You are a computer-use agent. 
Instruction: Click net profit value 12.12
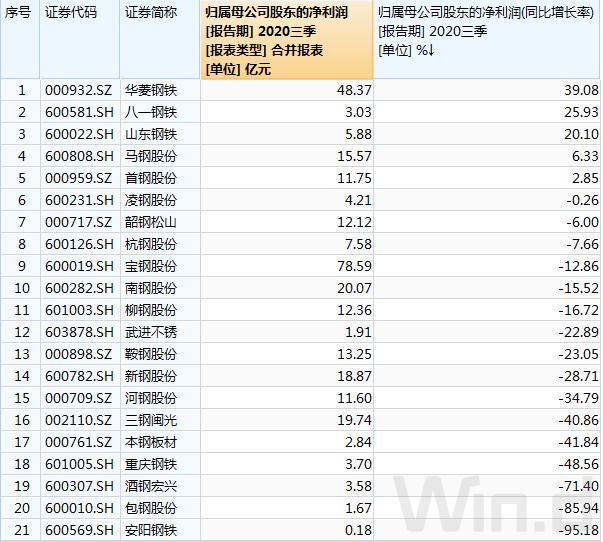tap(355, 222)
